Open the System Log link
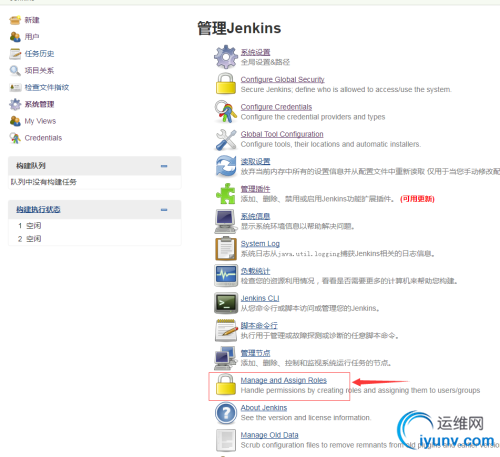Screen dimensions: 500x457 click(x=260, y=244)
